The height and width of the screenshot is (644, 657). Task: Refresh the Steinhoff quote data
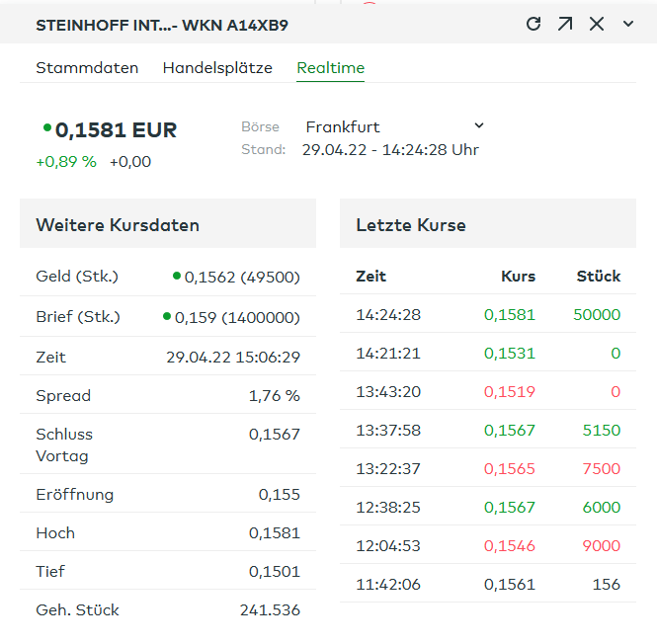pos(534,24)
